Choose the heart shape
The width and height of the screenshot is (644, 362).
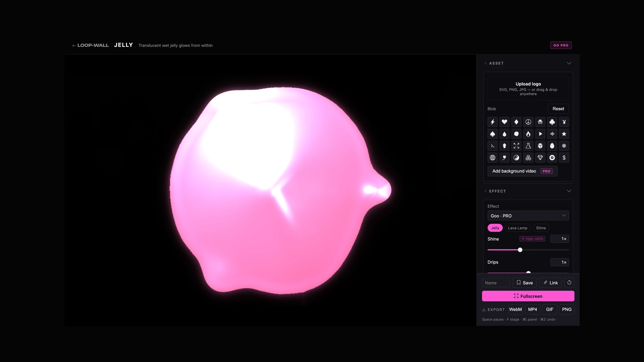(x=504, y=122)
